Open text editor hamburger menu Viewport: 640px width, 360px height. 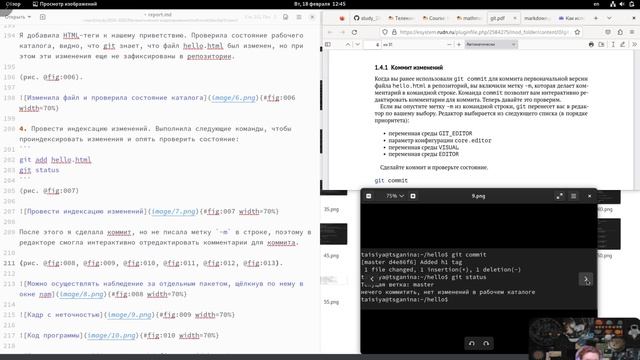(x=299, y=17)
